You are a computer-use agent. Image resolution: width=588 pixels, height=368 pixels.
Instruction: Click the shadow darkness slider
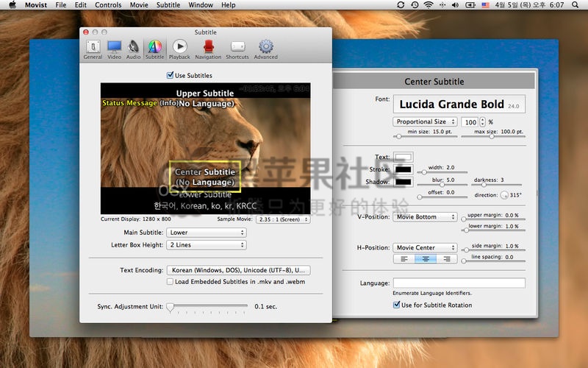pos(497,185)
